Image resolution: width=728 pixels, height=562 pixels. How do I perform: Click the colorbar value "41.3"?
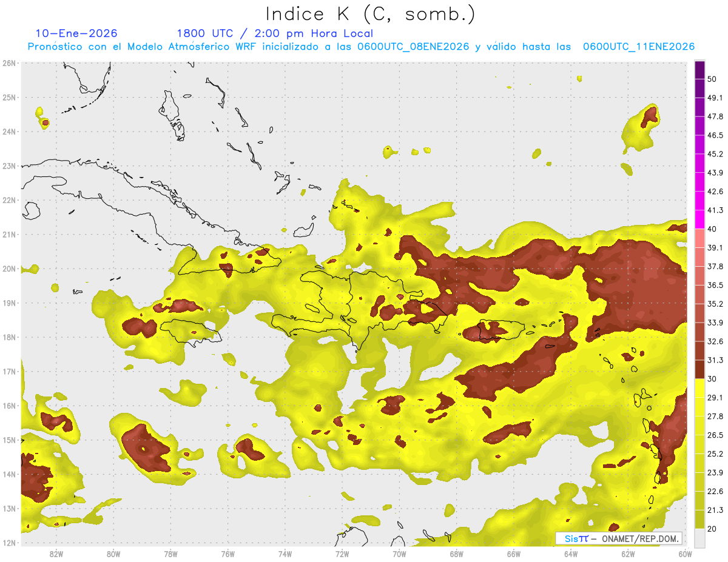pyautogui.click(x=715, y=210)
